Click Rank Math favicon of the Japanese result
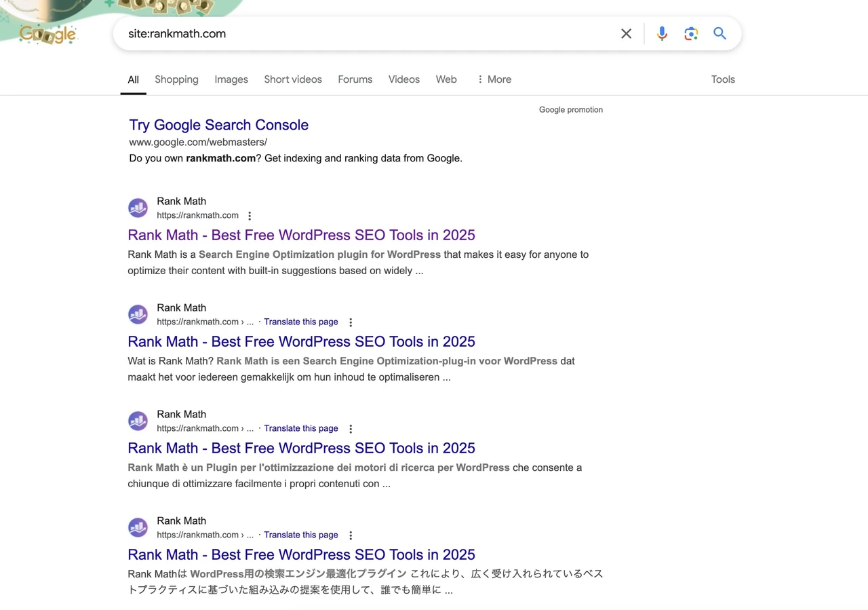The width and height of the screenshot is (868, 610). (138, 527)
